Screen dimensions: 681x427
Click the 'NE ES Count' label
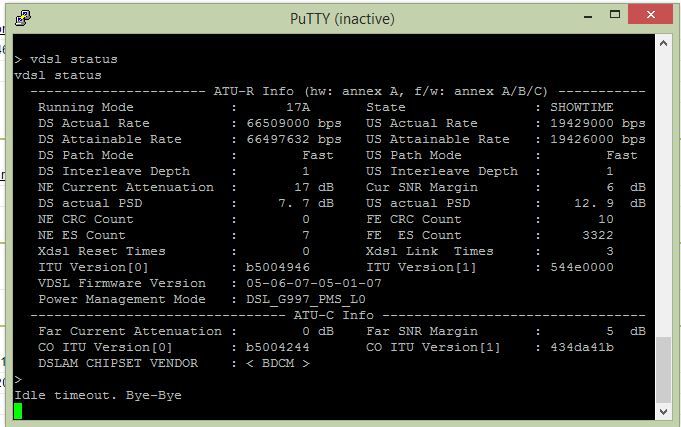[x=82, y=235]
